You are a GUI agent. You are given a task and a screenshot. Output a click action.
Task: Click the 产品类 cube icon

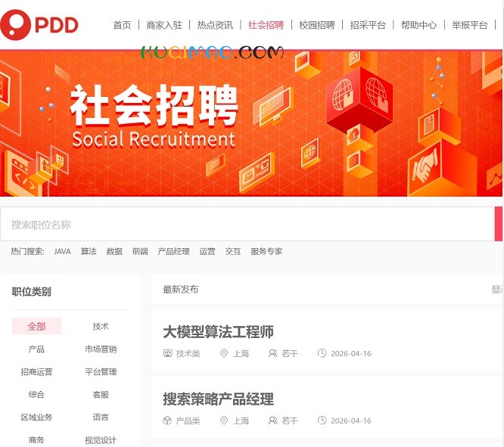[x=167, y=421]
